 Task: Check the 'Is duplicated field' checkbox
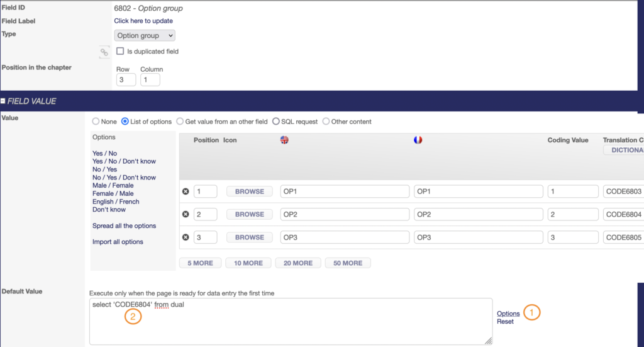(x=120, y=52)
